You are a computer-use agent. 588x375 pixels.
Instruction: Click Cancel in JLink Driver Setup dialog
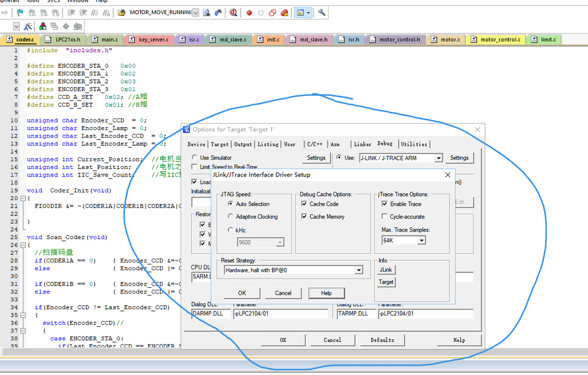point(283,293)
